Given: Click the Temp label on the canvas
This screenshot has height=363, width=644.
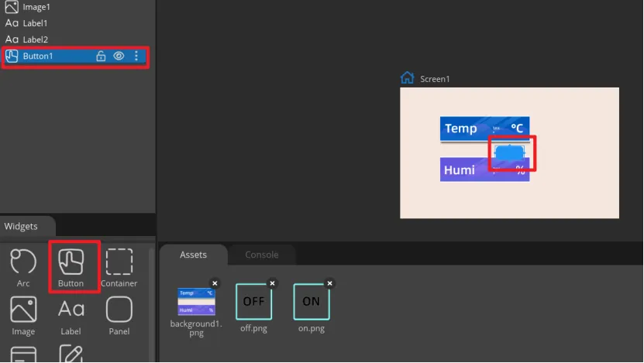Looking at the screenshot, I should [x=461, y=128].
